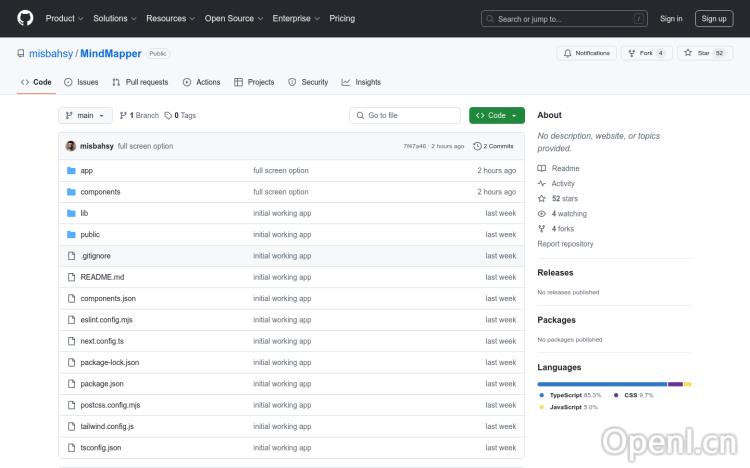Open the app folder icon
Viewport: 750px width, 468px height.
[x=71, y=170]
